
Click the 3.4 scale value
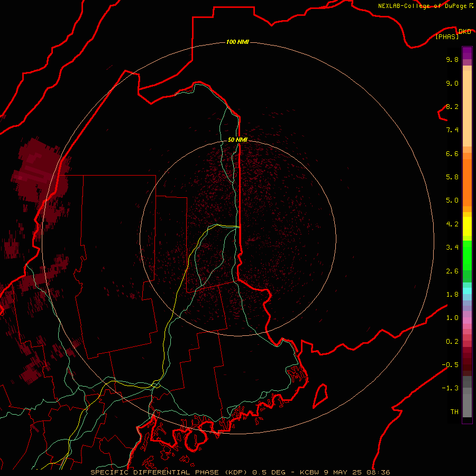pos(452,248)
